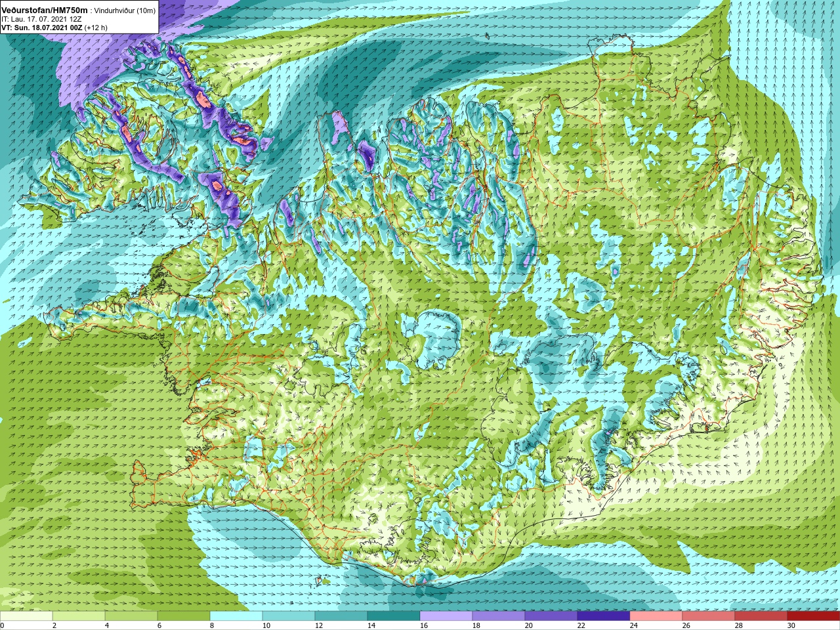This screenshot has height=630, width=840.
Task: Click the legend scale value 10
Action: tap(266, 625)
